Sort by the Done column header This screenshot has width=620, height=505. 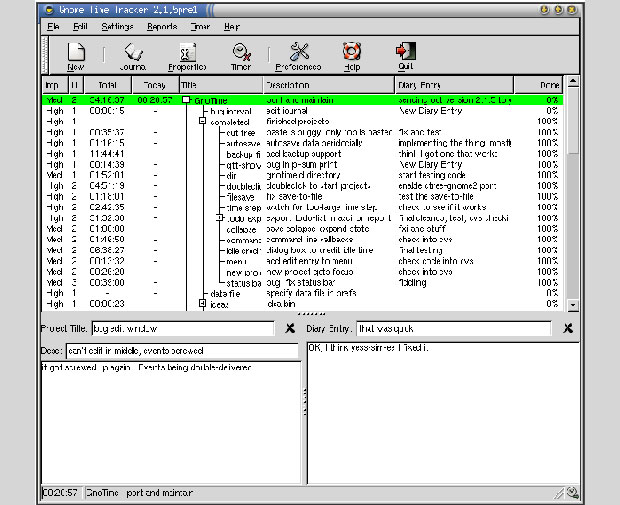coord(538,85)
